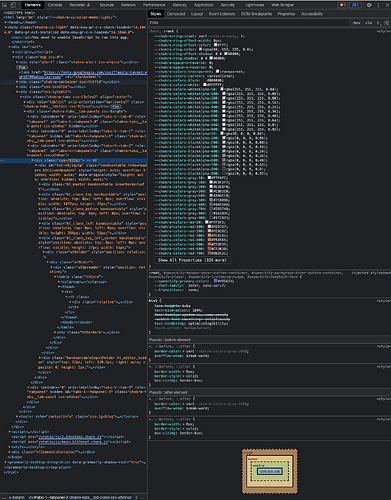
Task: Toggle the computed styles sidebar icon
Action: point(387,23)
